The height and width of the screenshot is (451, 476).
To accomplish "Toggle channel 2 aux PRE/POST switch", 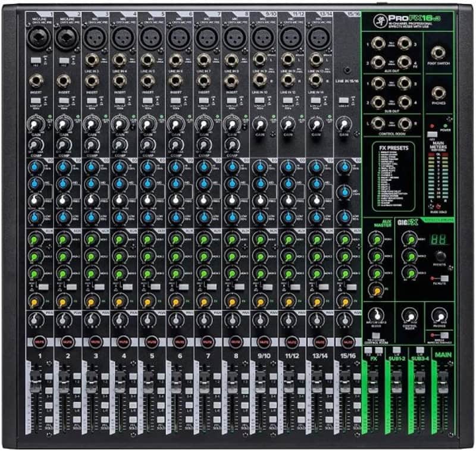I will click(71, 287).
